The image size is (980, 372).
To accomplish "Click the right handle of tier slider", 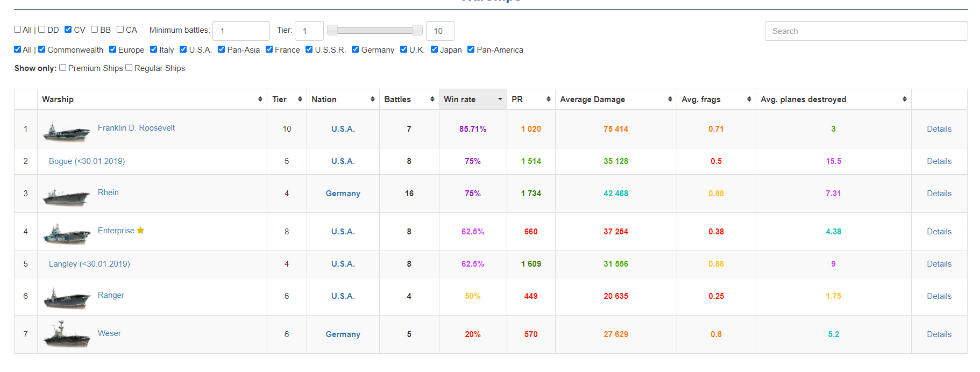I will [x=417, y=30].
